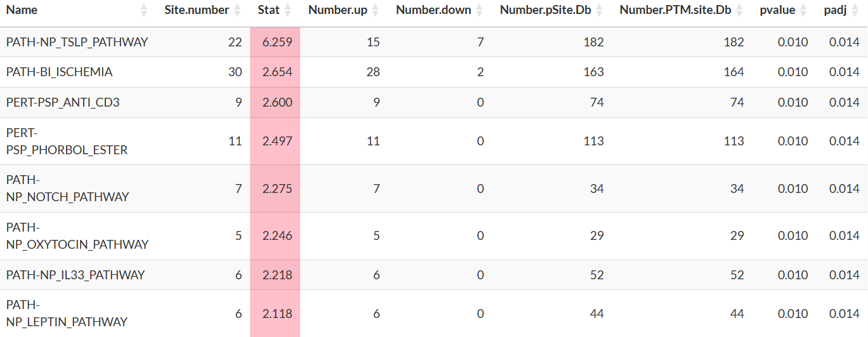
Task: Click sort arrows beside Site.number header
Action: (x=237, y=10)
